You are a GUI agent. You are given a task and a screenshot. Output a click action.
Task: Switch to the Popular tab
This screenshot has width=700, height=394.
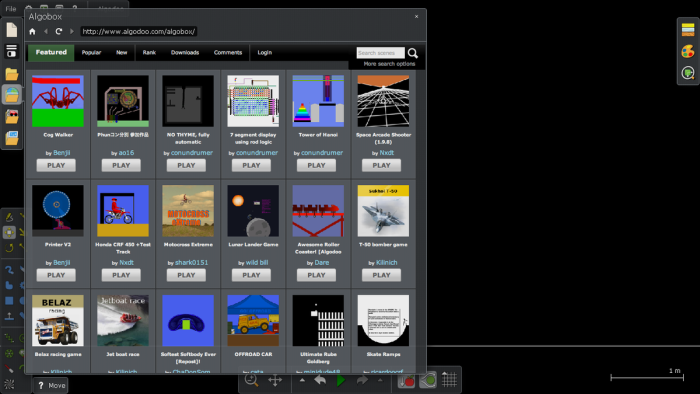(91, 52)
